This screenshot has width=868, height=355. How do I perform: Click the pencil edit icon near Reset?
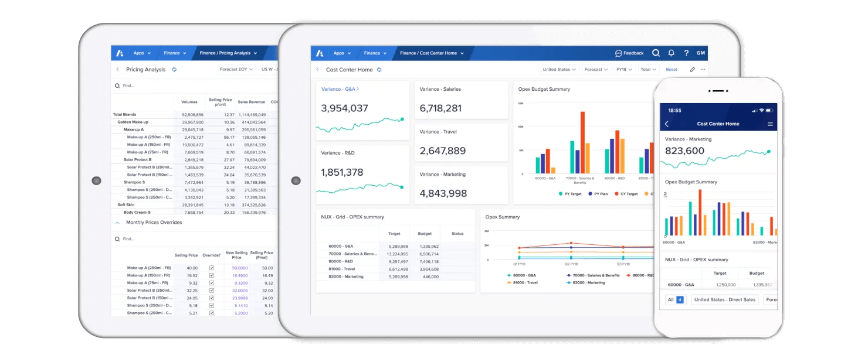pos(693,69)
